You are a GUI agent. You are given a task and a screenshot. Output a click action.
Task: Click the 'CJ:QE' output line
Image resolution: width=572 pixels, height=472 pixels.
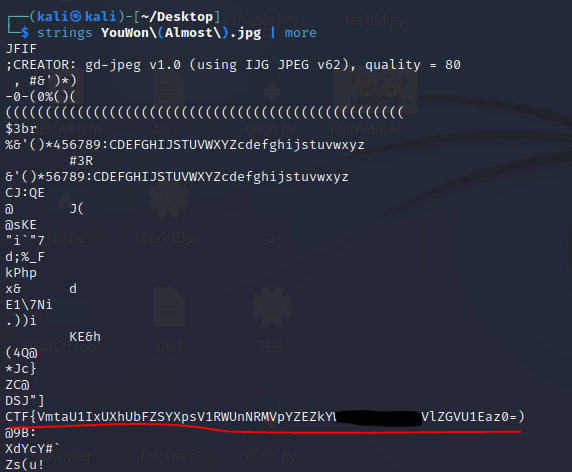click(25, 193)
